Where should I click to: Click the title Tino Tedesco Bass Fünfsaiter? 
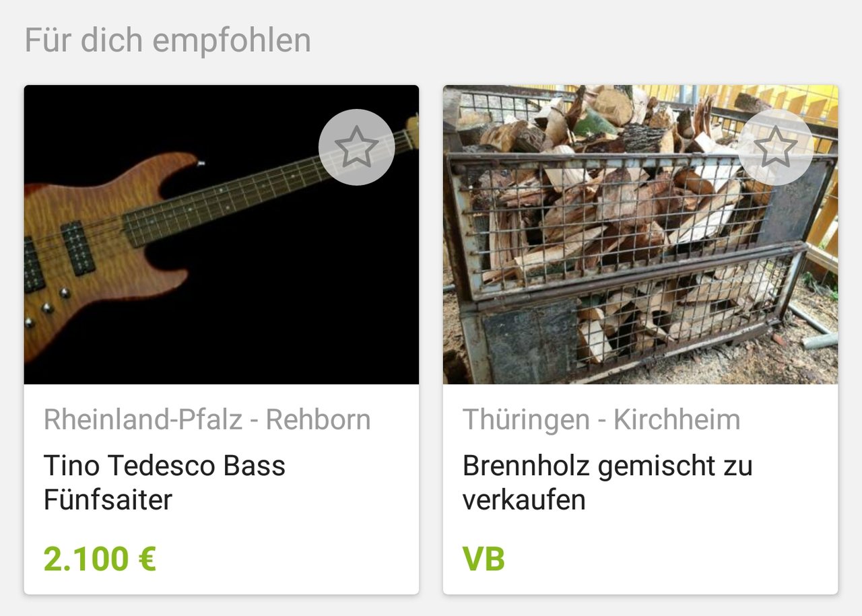[x=165, y=483]
